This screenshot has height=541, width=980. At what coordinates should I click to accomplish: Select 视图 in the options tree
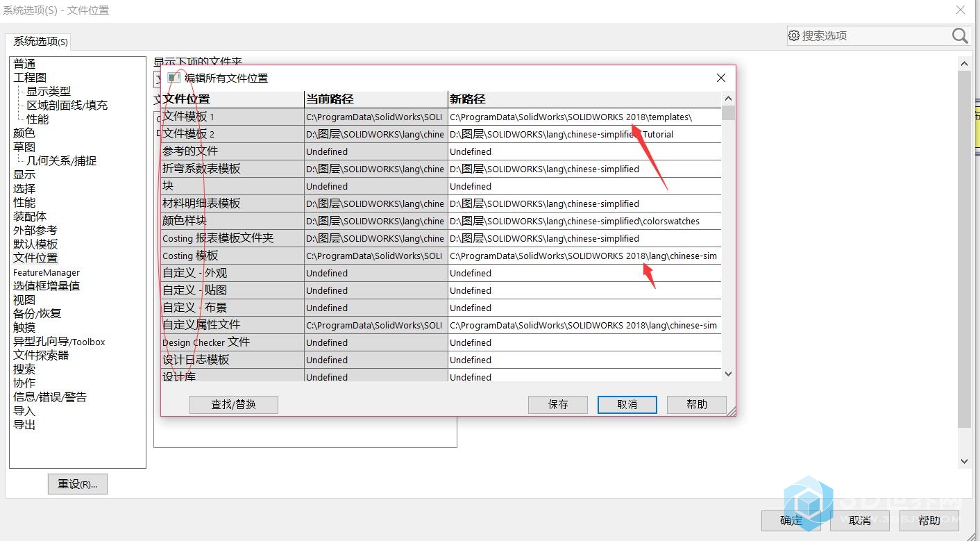(x=24, y=300)
